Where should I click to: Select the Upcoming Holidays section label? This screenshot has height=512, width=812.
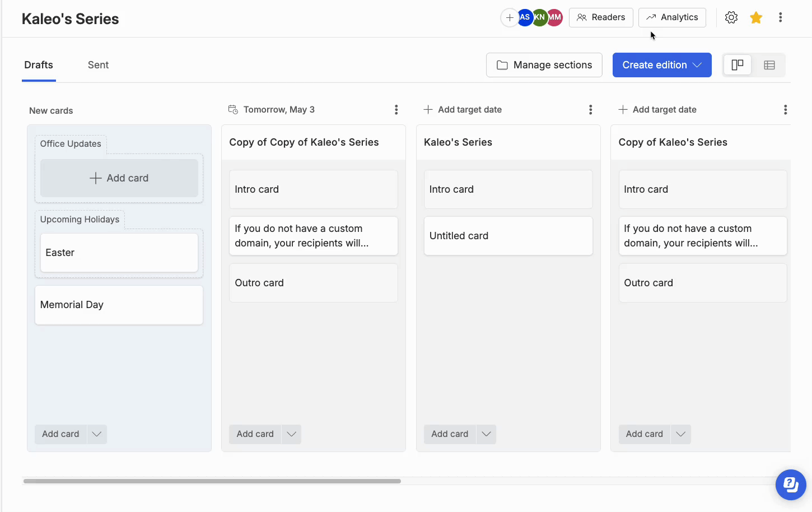click(80, 220)
